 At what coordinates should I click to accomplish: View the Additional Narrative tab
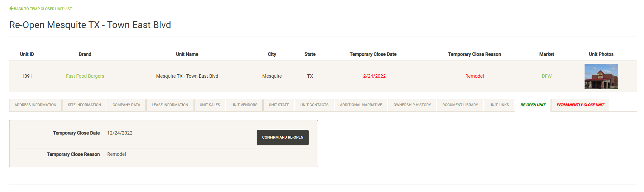[x=361, y=105]
